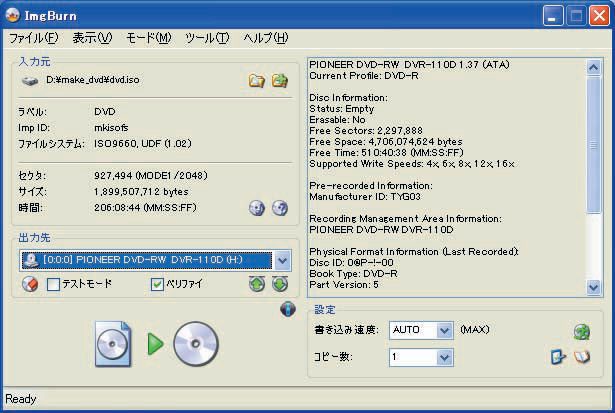Open the 表示(V) menu
The width and height of the screenshot is (615, 413).
tap(92, 38)
